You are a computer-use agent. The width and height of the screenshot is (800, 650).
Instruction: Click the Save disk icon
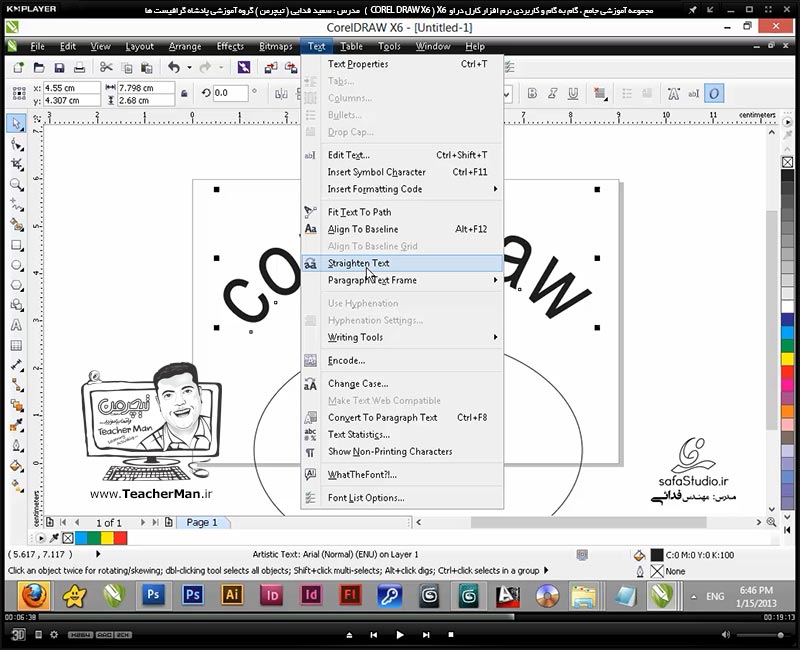point(59,67)
